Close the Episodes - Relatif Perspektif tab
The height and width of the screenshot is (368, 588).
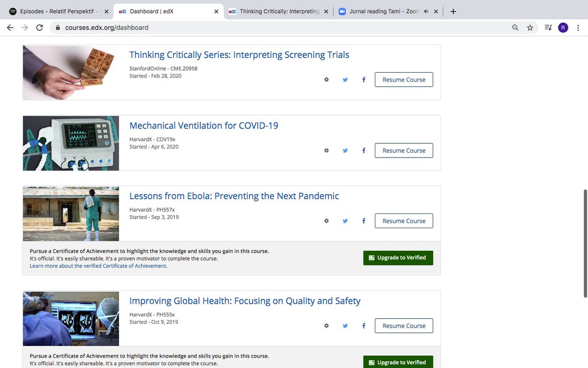pos(106,11)
